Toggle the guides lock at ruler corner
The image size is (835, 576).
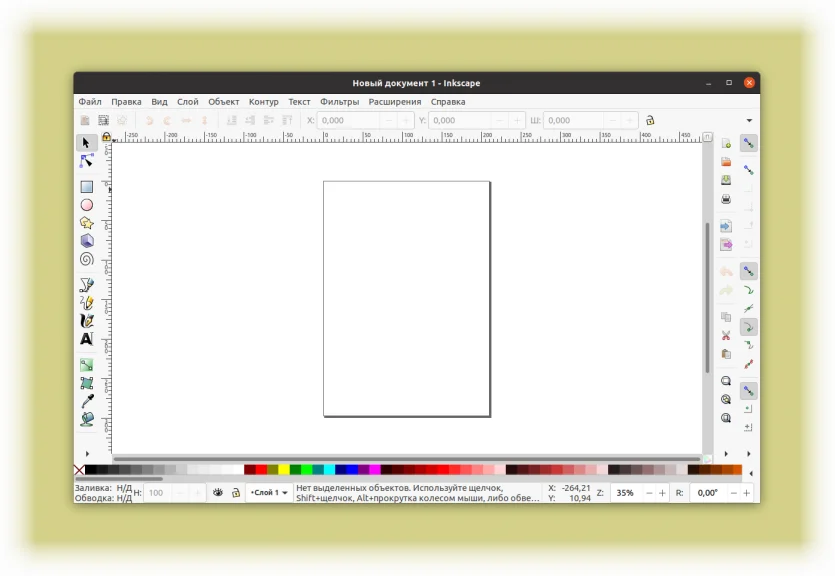107,137
